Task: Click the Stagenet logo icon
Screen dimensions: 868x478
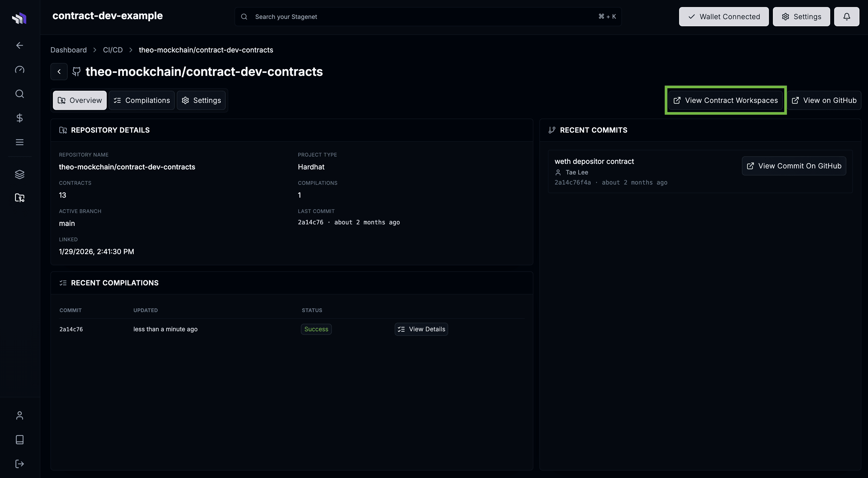Action: 19,18
